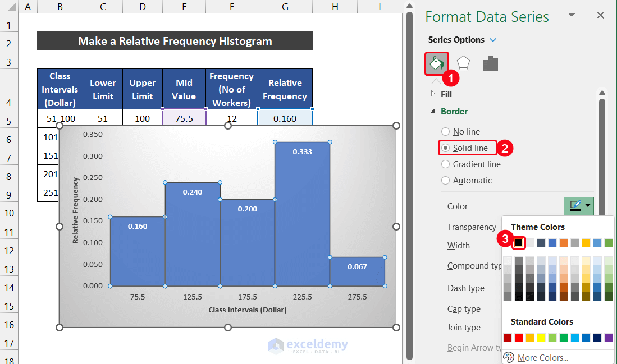Close the Format Data Series pane
This screenshot has width=617, height=364.
(601, 16)
